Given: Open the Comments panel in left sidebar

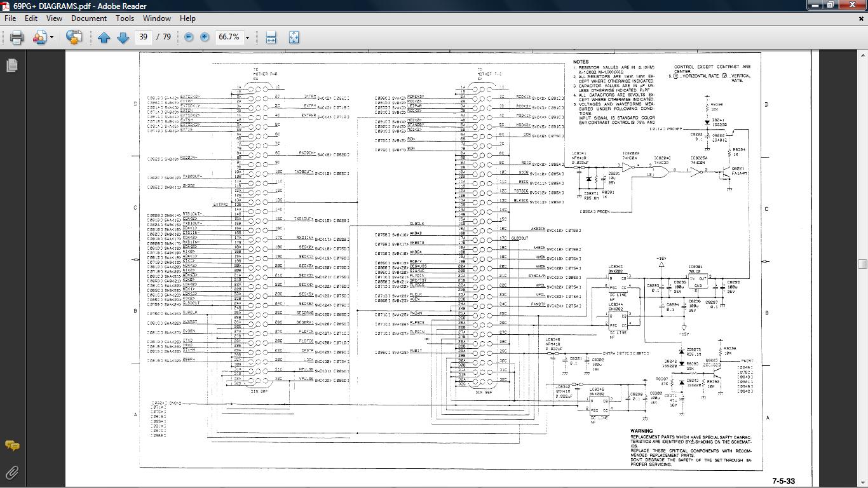Looking at the screenshot, I should tap(12, 445).
